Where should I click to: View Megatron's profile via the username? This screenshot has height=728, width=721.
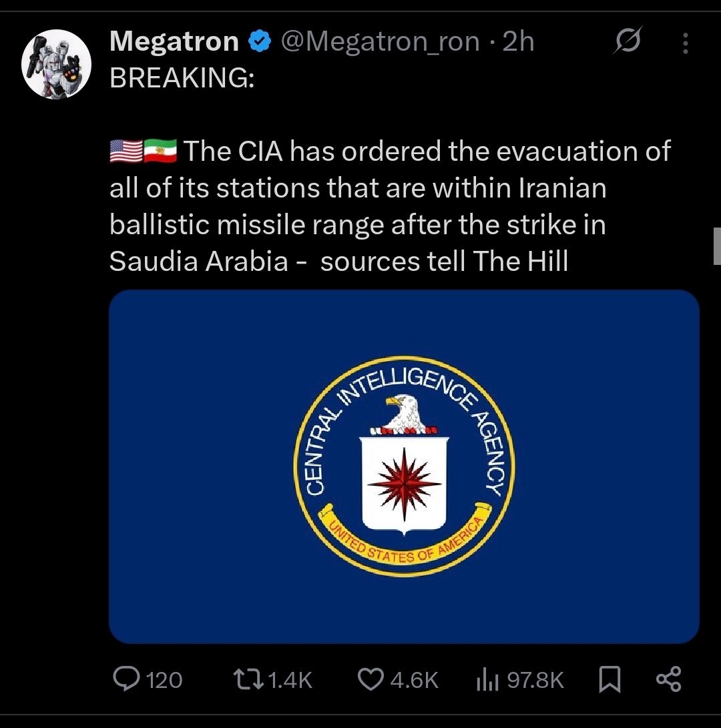174,41
